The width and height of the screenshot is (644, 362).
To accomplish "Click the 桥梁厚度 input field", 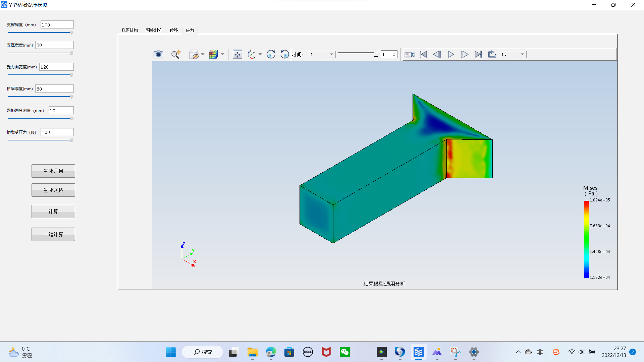I will point(54,88).
